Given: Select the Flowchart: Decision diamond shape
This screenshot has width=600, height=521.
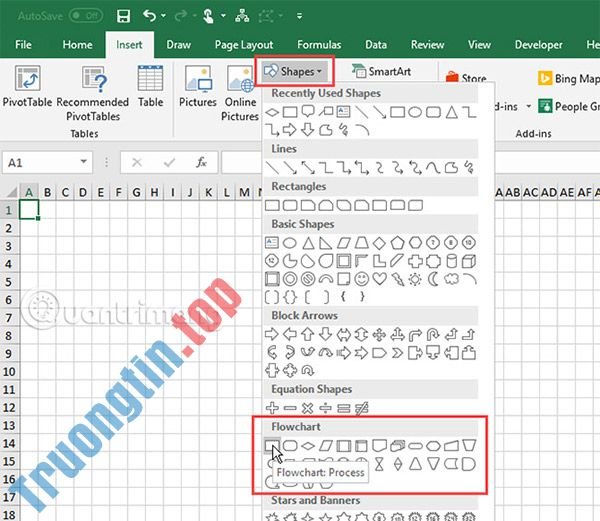Looking at the screenshot, I should coord(308,446).
